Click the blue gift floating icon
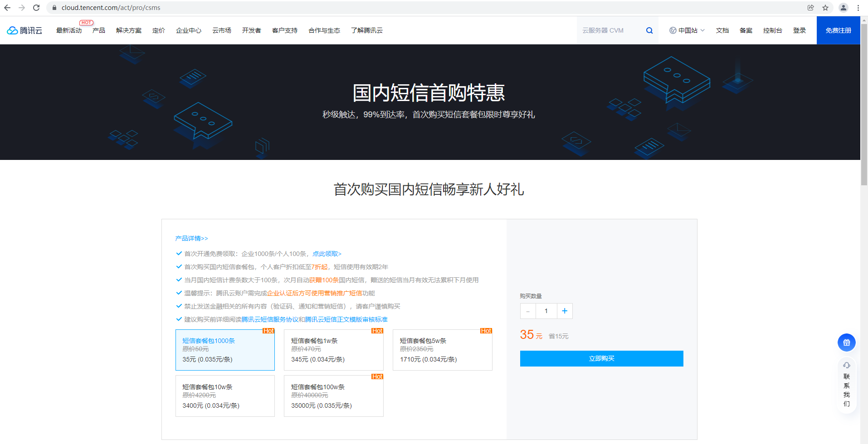Image resolution: width=868 pixels, height=444 pixels. (x=847, y=343)
